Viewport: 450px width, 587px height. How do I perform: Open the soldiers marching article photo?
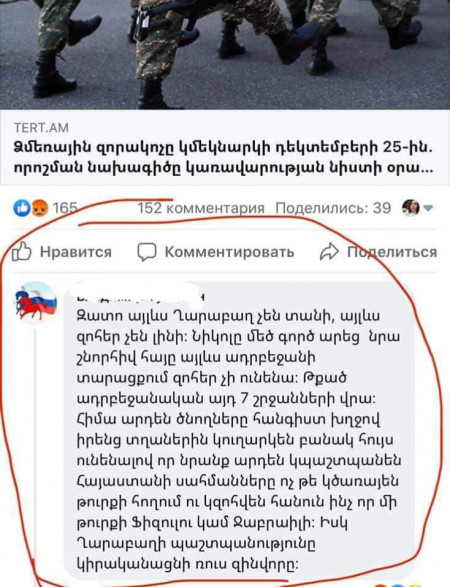(225, 55)
